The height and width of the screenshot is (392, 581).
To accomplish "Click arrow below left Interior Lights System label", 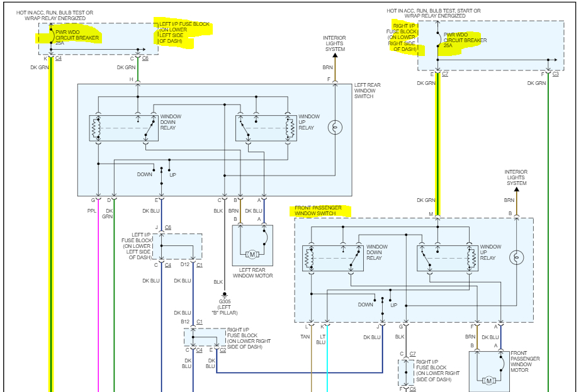I will (335, 55).
